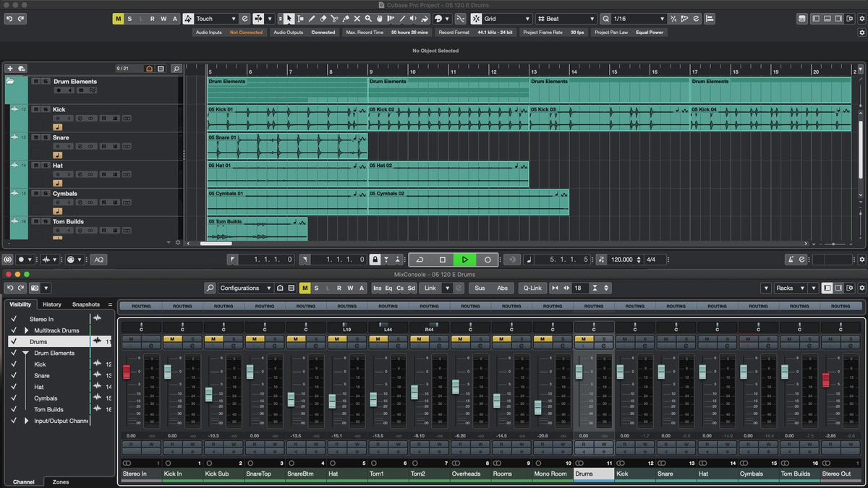Uncheck visibility of Cymbals channel
Image resolution: width=868 pixels, height=488 pixels.
click(x=14, y=398)
